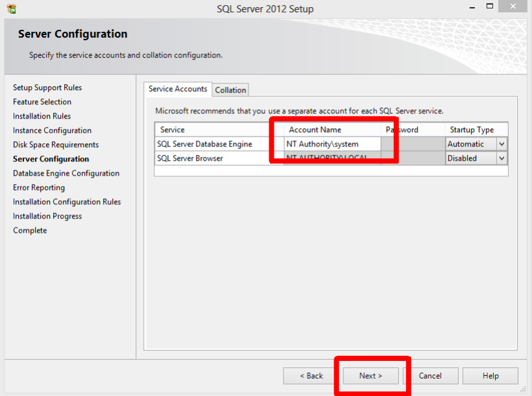Open Help for this setup page

(490, 376)
